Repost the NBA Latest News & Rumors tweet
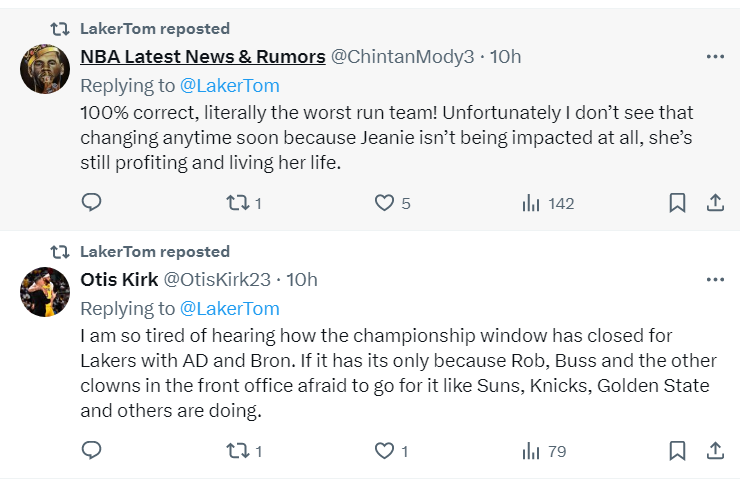 (x=238, y=203)
